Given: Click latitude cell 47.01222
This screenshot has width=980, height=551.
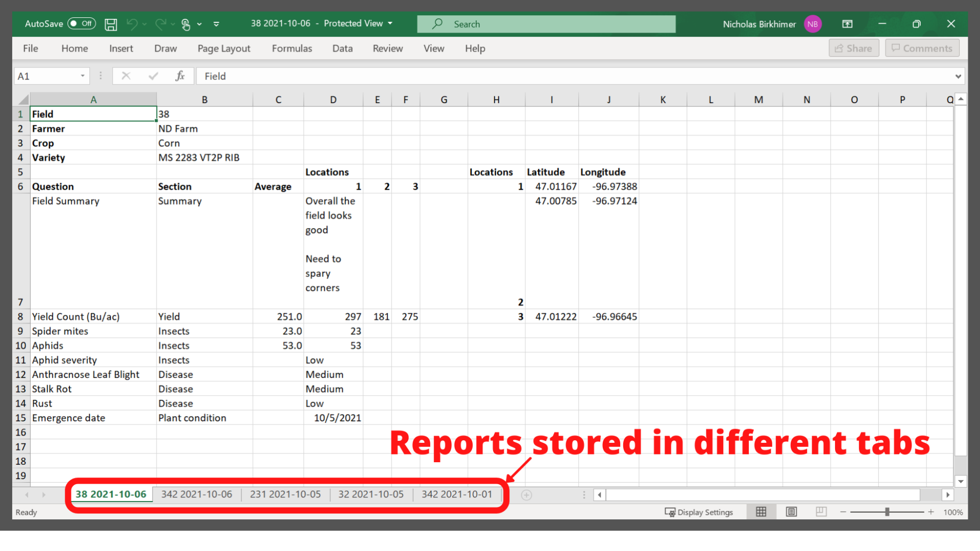Looking at the screenshot, I should pyautogui.click(x=552, y=316).
